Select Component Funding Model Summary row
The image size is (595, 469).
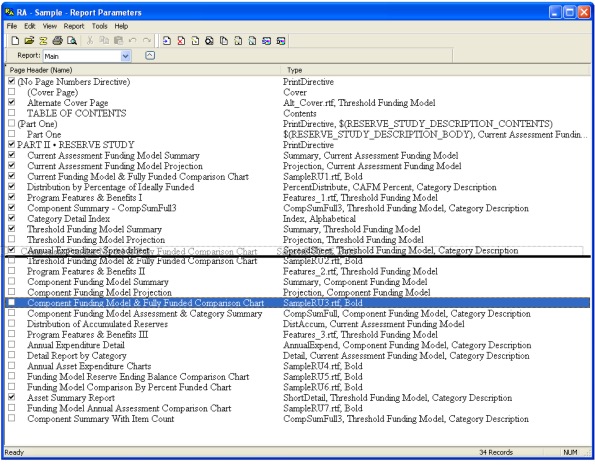(298, 282)
